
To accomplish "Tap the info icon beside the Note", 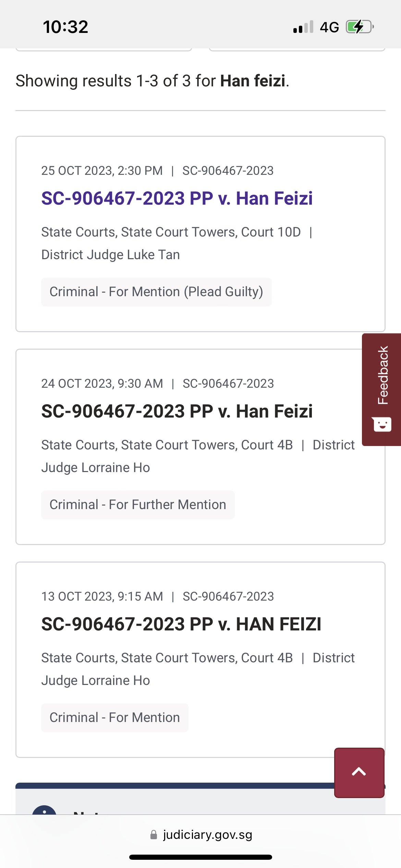I will [44, 810].
